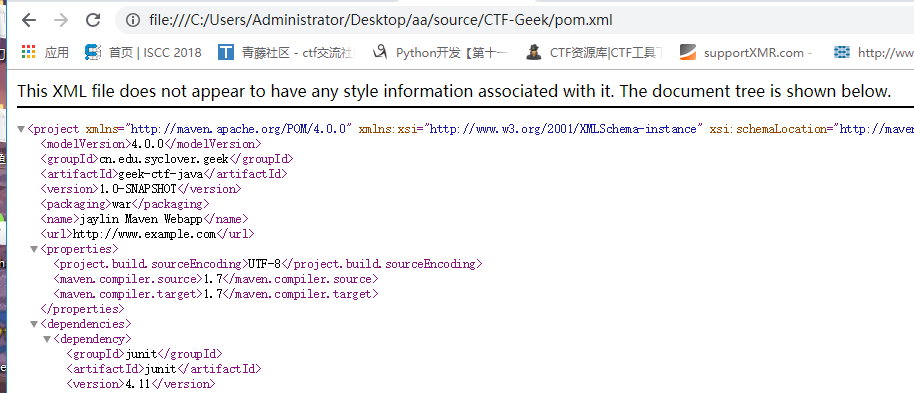Viewport: 914px width, 393px height.
Task: Collapse the junit dependency node
Action: (47, 339)
